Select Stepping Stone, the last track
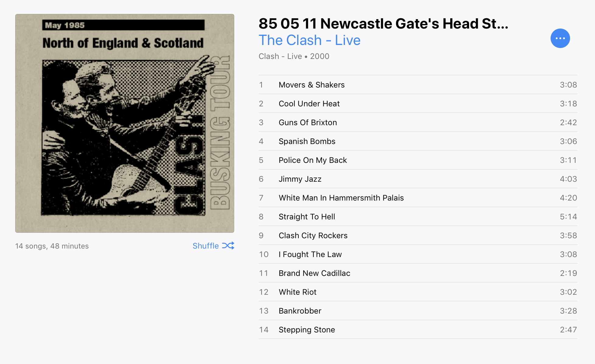The width and height of the screenshot is (595, 364). (x=418, y=330)
